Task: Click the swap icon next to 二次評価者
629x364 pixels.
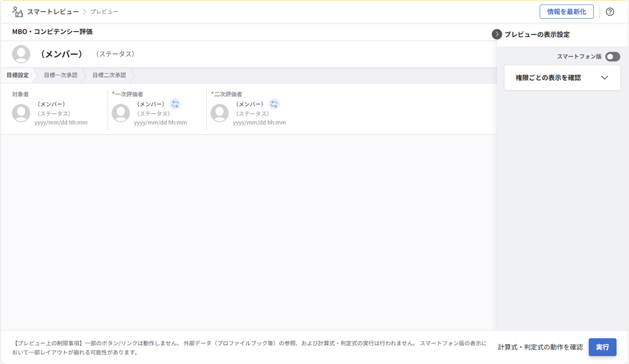Action: click(274, 104)
